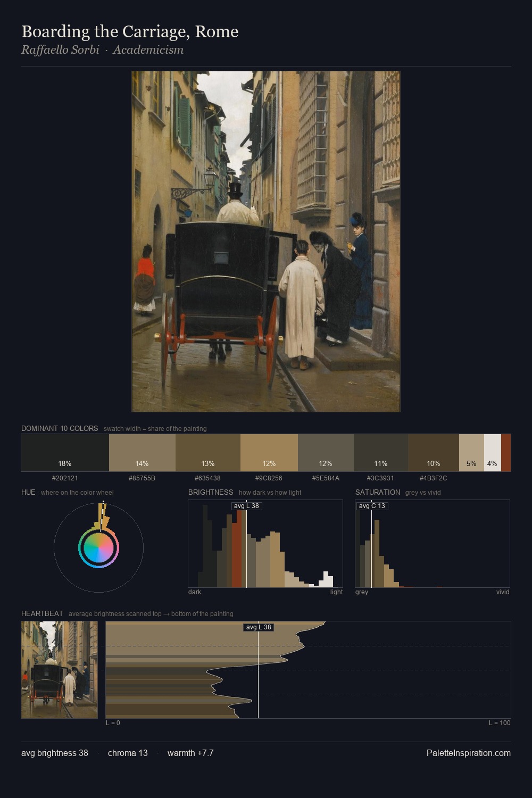Viewport: 532px width, 798px height.
Task: Click the 'avg brightness 38' footer stat
Action: pos(55,753)
